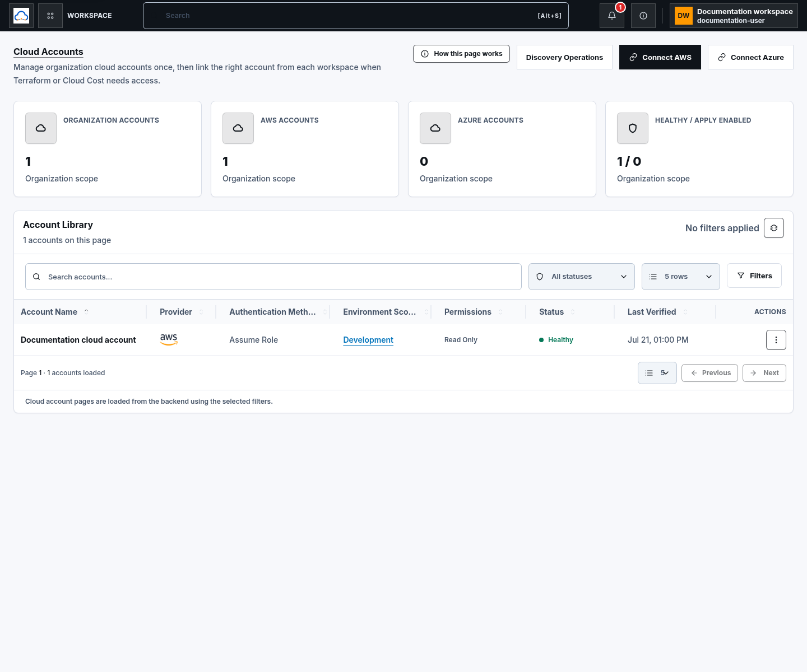Open Discovery Operations
Viewport: 807px width, 672px height.
click(x=564, y=57)
